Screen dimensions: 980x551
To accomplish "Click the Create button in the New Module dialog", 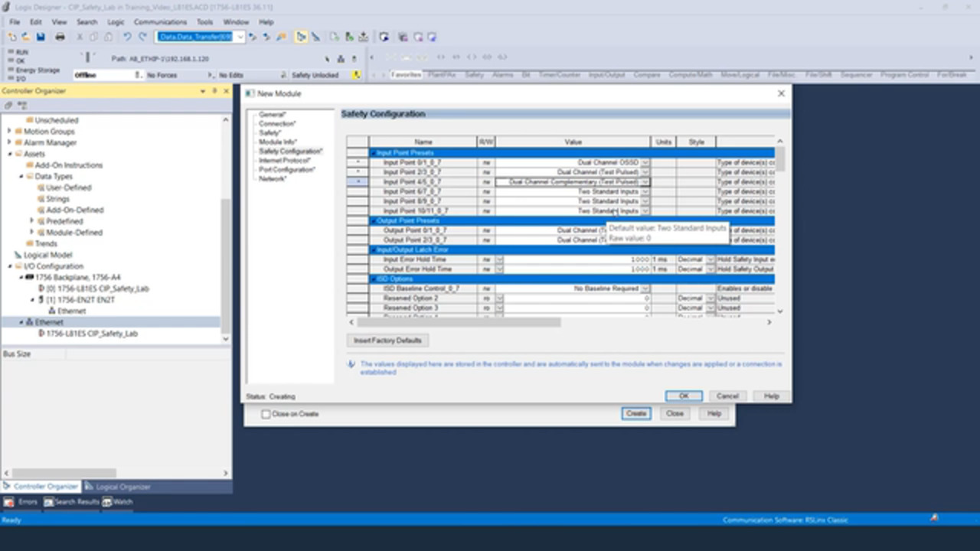I will (635, 413).
